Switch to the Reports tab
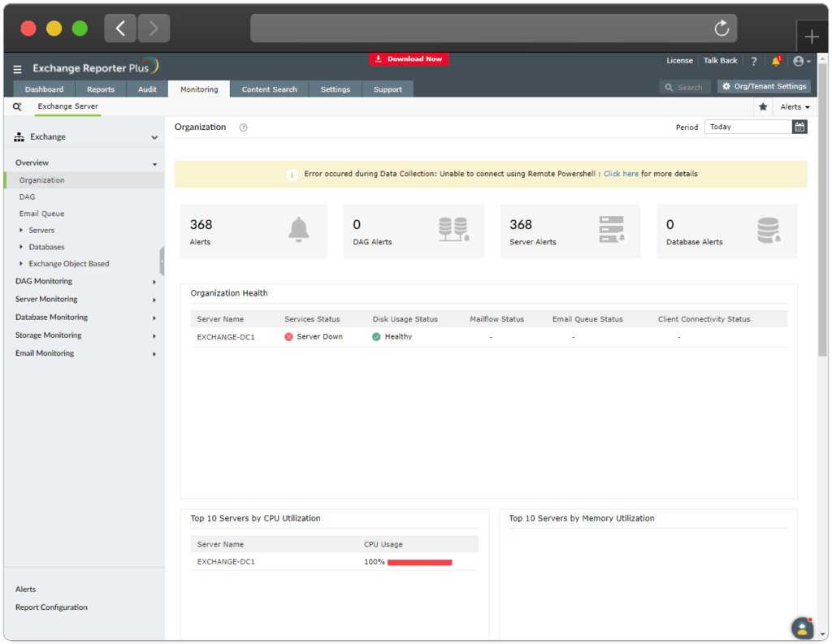The width and height of the screenshot is (832, 644). point(101,89)
